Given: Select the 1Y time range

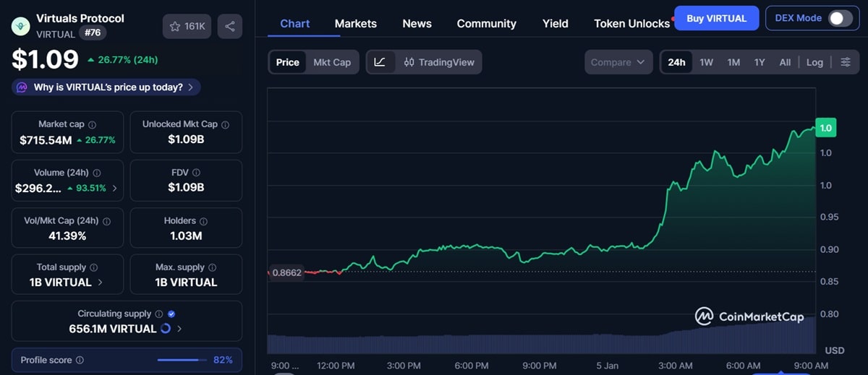Looking at the screenshot, I should coord(759,62).
